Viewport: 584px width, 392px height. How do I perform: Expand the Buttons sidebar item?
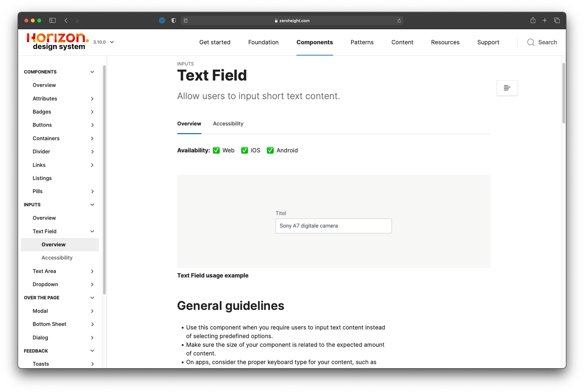coord(92,125)
